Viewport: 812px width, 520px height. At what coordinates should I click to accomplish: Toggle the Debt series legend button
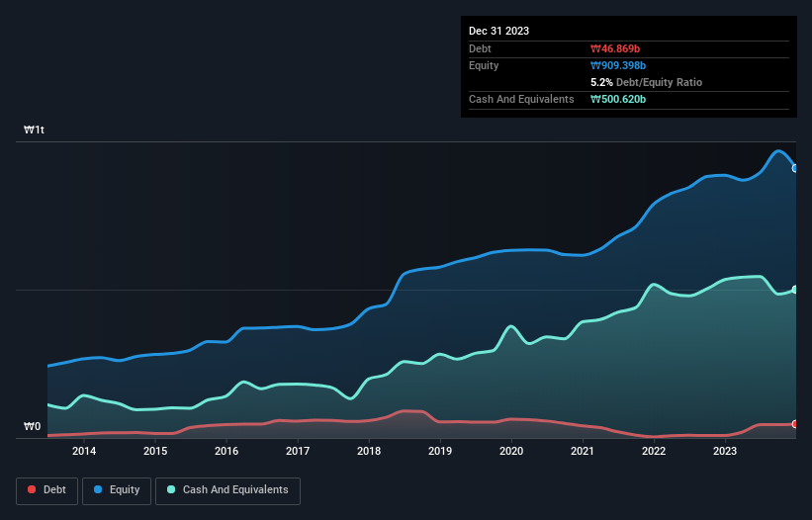tap(47, 490)
